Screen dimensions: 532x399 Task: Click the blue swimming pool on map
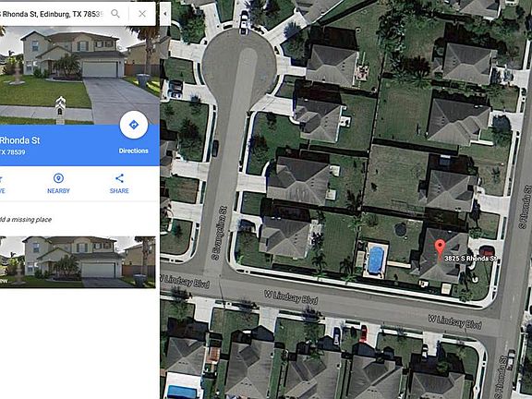pyautogui.click(x=375, y=260)
